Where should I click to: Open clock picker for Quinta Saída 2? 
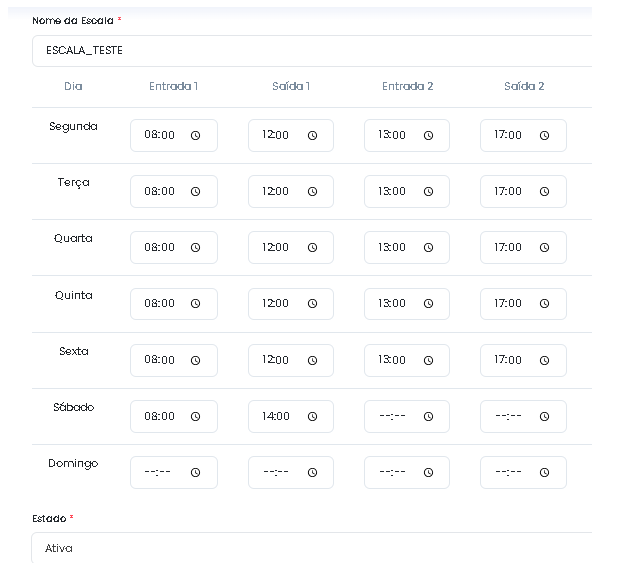point(545,303)
